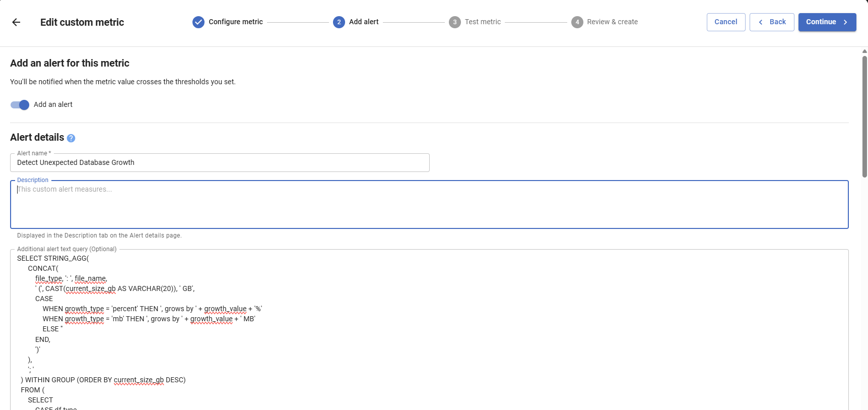Viewport: 868px width, 410px height.
Task: Click the Cancel button
Action: pyautogui.click(x=725, y=22)
